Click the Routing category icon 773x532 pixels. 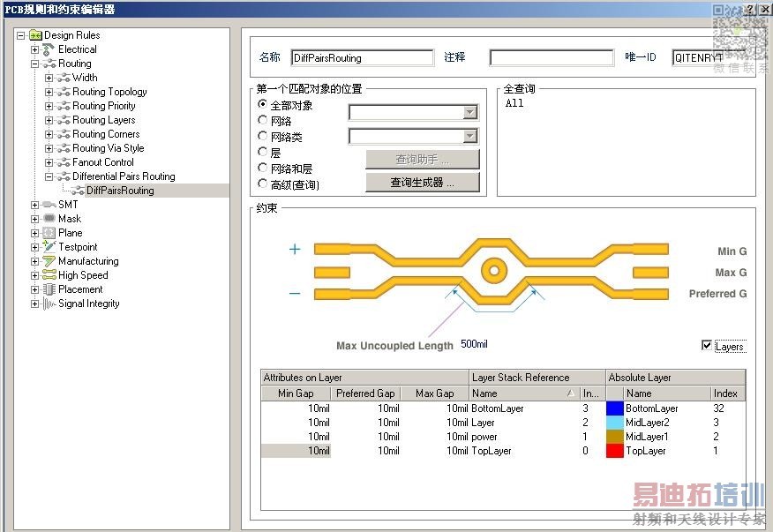coord(49,64)
